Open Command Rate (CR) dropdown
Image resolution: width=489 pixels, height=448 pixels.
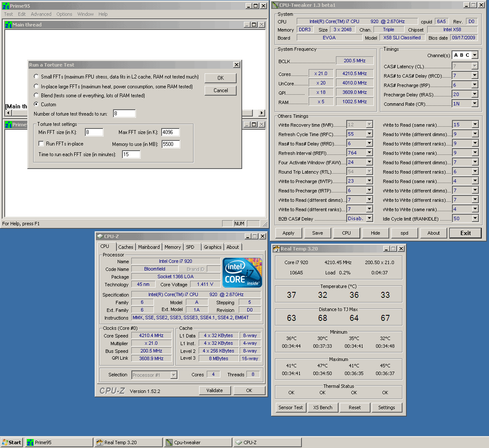click(x=475, y=104)
